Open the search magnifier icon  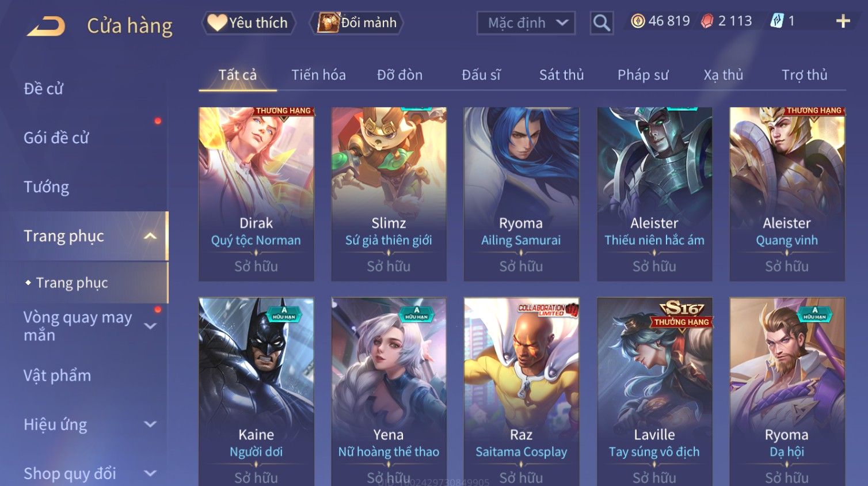601,23
